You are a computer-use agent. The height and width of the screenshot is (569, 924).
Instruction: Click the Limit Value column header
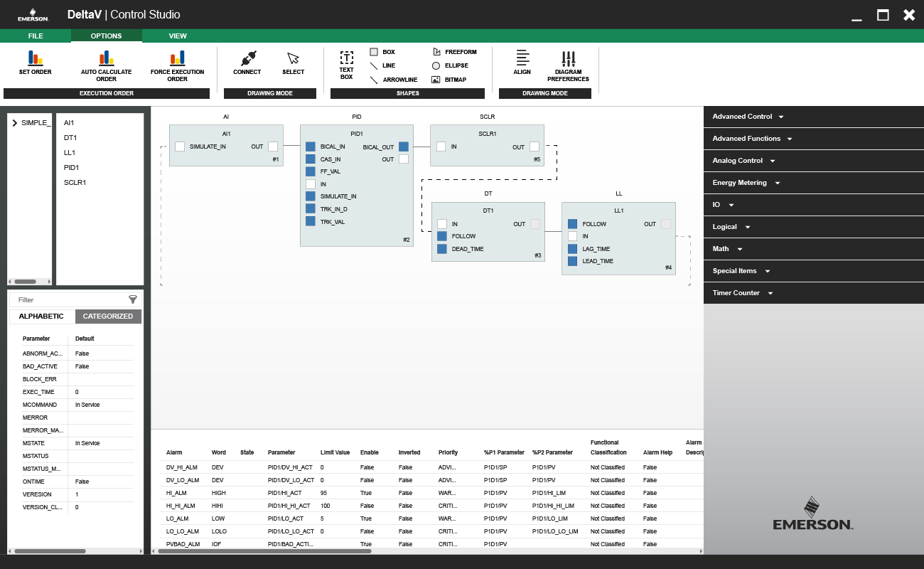pos(335,452)
